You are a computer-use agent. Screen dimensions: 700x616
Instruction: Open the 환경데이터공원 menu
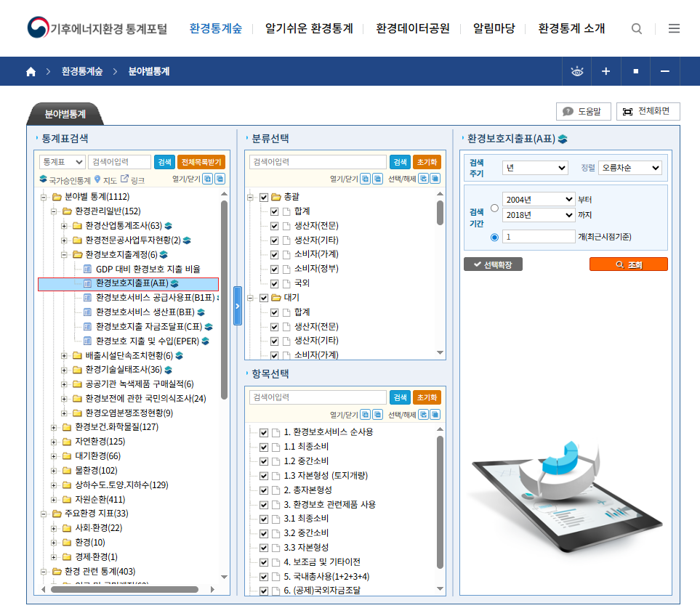tap(413, 29)
